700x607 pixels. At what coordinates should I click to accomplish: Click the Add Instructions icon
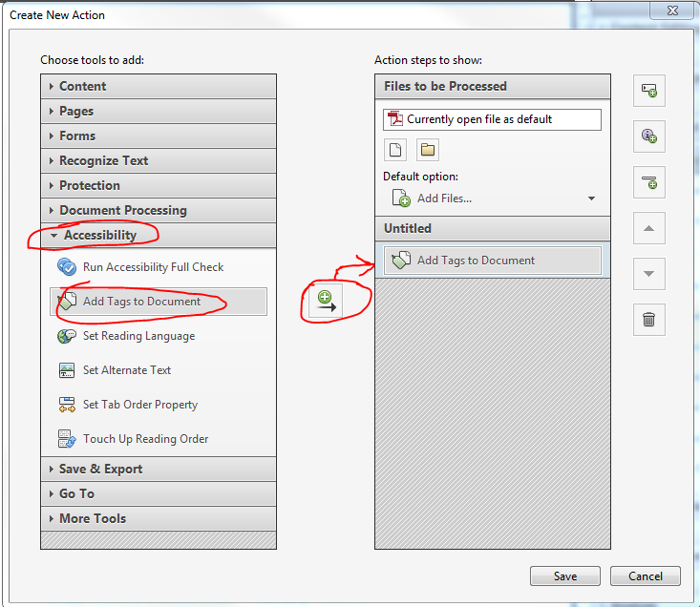(x=648, y=136)
